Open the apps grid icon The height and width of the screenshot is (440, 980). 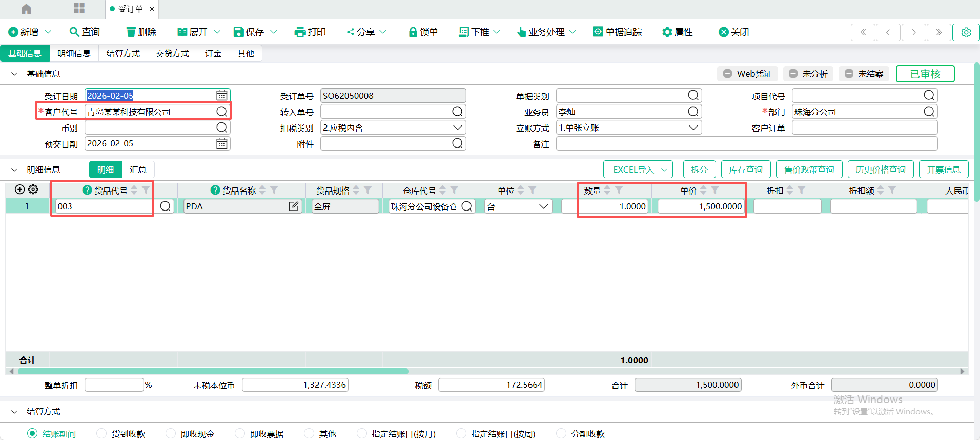79,8
